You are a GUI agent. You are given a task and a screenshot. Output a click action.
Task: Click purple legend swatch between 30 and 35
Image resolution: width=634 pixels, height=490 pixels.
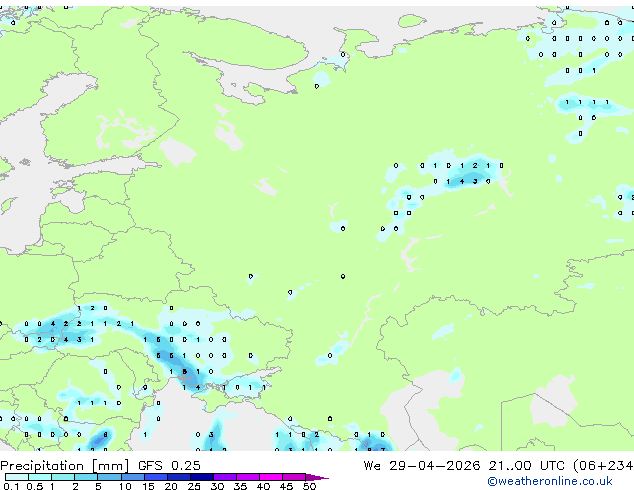pyautogui.click(x=225, y=477)
